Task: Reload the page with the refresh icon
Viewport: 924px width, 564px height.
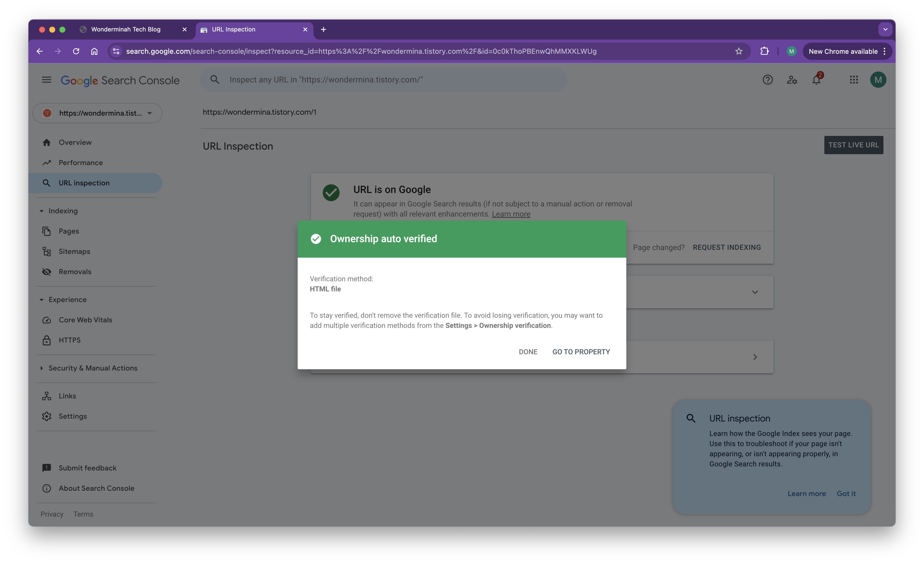Action: click(76, 51)
